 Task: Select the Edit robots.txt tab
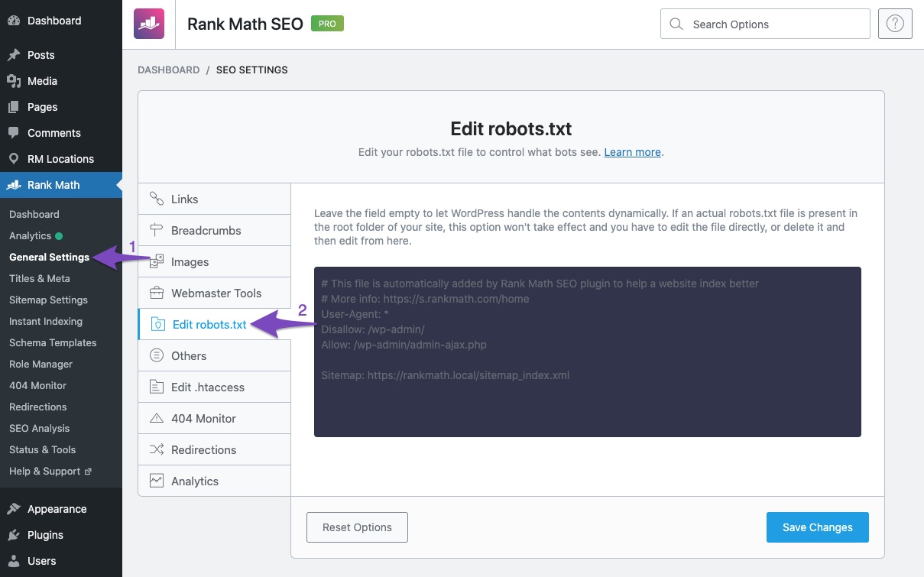214,324
